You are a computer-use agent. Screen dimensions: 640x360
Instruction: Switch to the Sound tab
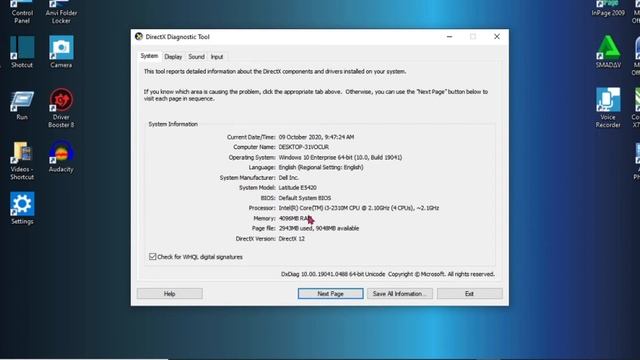pos(196,57)
